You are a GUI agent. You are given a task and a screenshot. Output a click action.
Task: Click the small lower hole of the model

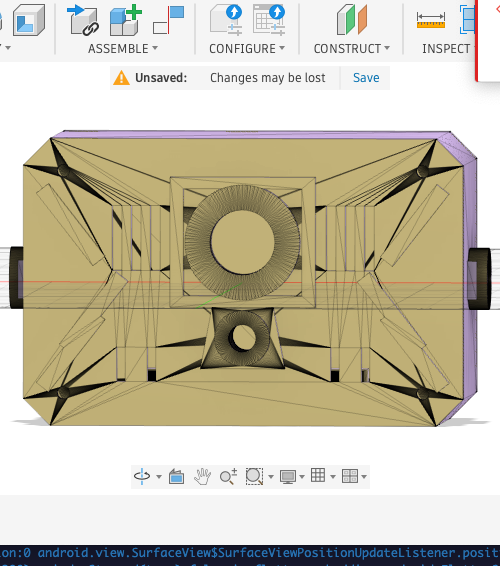pyautogui.click(x=242, y=337)
